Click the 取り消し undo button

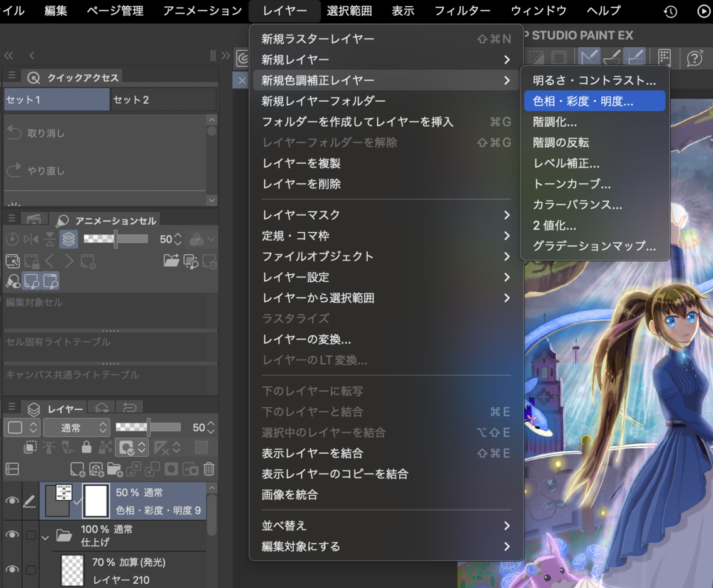click(x=105, y=133)
